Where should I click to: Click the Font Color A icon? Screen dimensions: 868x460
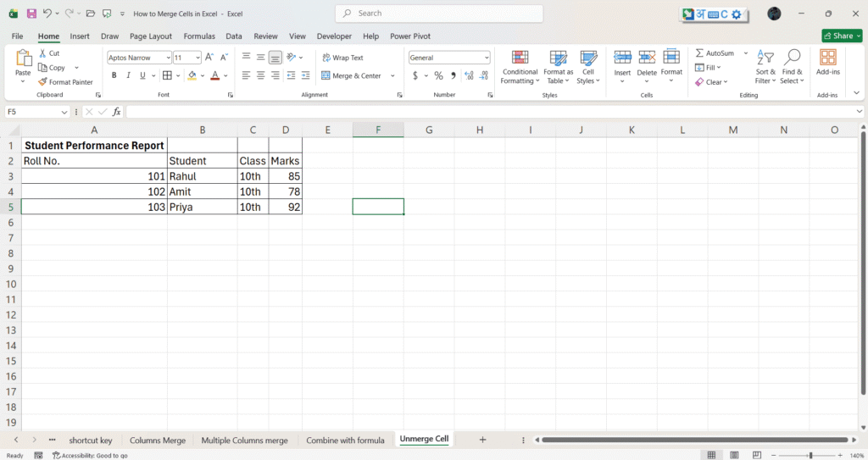tap(215, 75)
